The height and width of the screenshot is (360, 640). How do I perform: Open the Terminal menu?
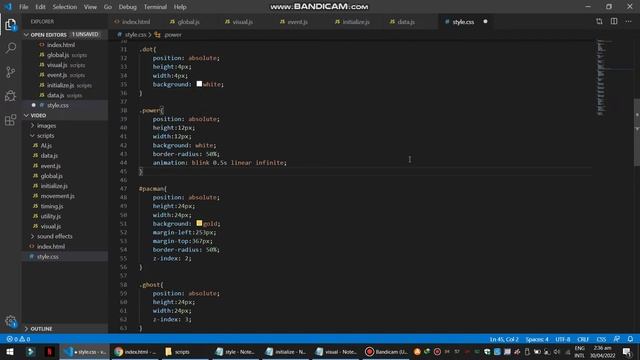point(155,7)
